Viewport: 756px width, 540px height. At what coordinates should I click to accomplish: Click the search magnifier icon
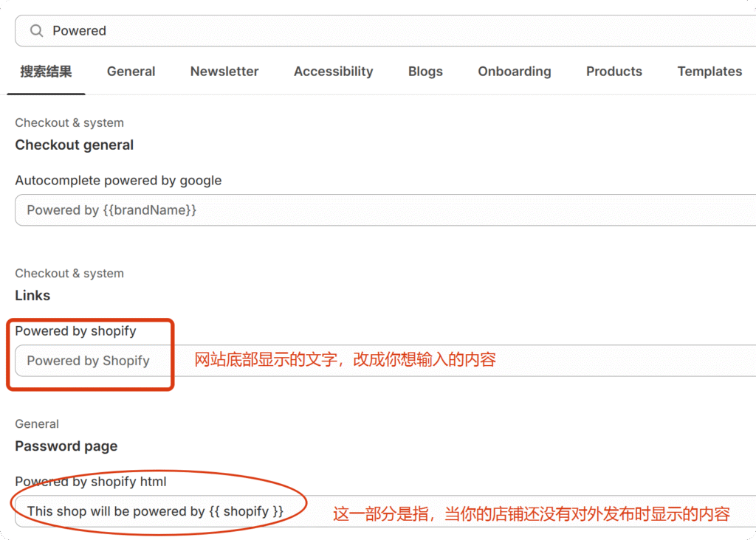pyautogui.click(x=37, y=31)
